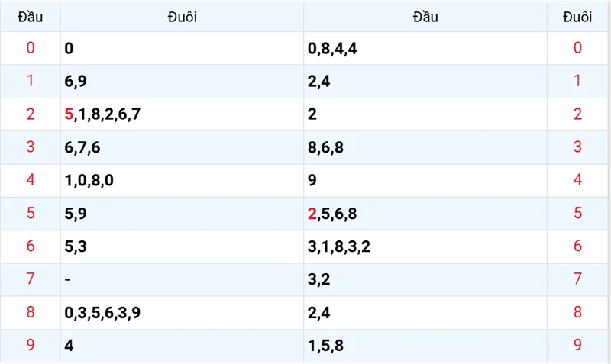Select the cell containing 0,8,4,4
Image resolution: width=611 pixels, height=364 pixels.
click(x=332, y=49)
